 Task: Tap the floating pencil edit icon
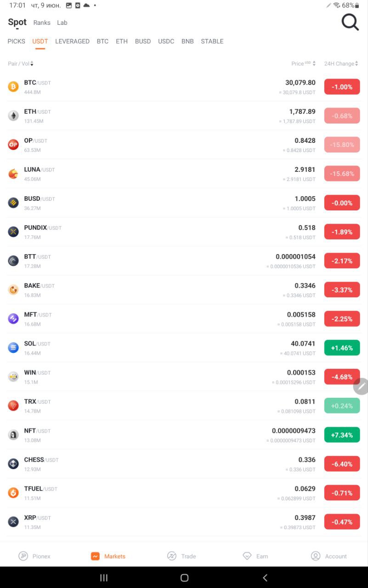point(361,386)
